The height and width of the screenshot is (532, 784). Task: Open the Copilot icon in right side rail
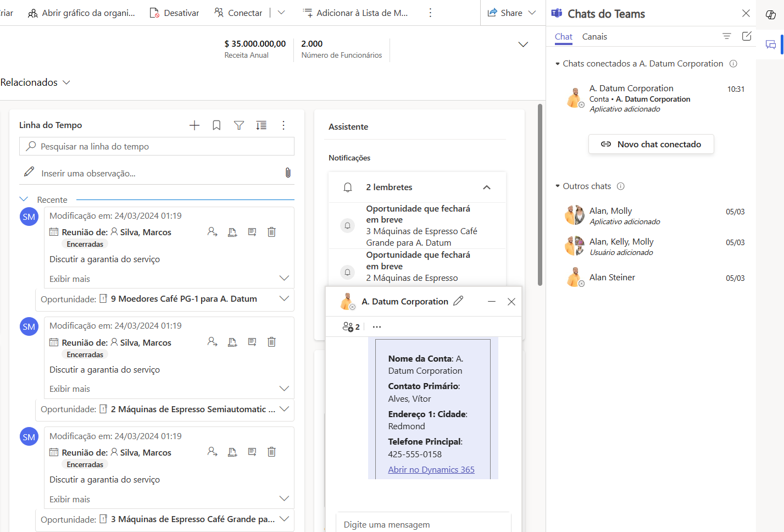coord(771,15)
